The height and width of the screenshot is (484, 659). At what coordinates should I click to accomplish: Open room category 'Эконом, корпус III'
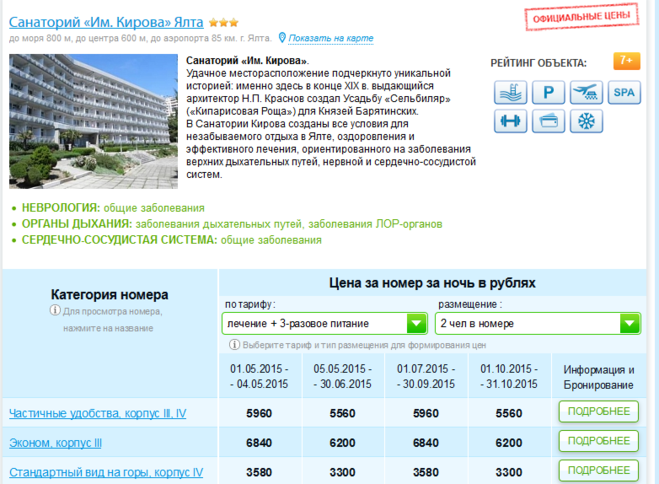55,442
